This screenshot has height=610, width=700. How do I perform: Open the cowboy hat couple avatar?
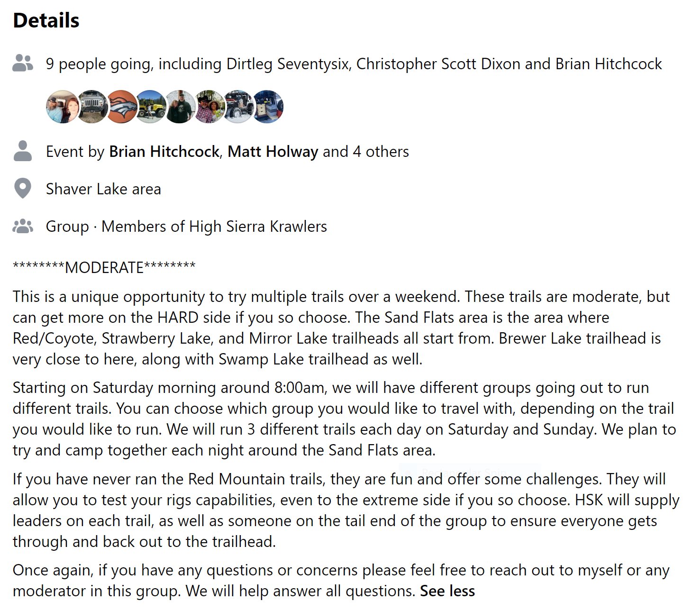coord(209,107)
